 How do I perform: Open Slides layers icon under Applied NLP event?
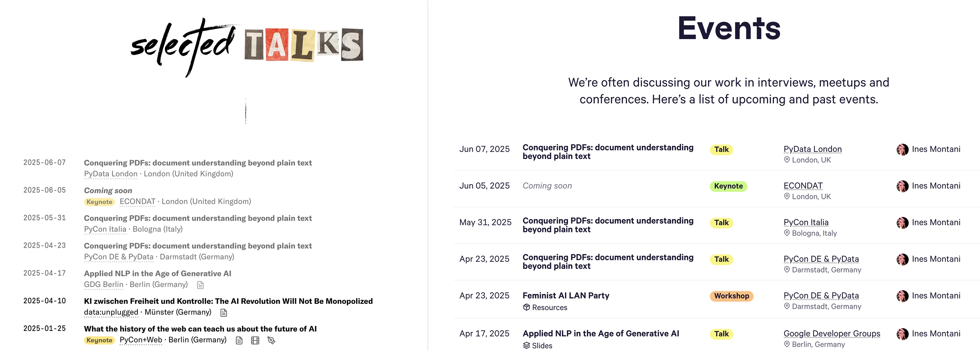point(526,345)
